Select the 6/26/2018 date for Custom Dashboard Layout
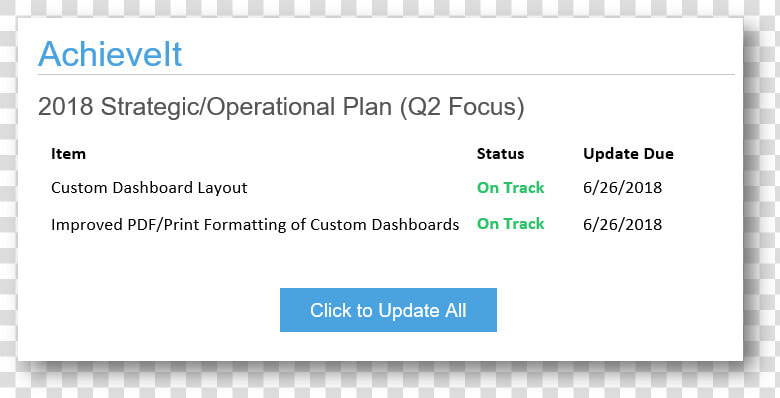The height and width of the screenshot is (398, 780). [x=622, y=188]
